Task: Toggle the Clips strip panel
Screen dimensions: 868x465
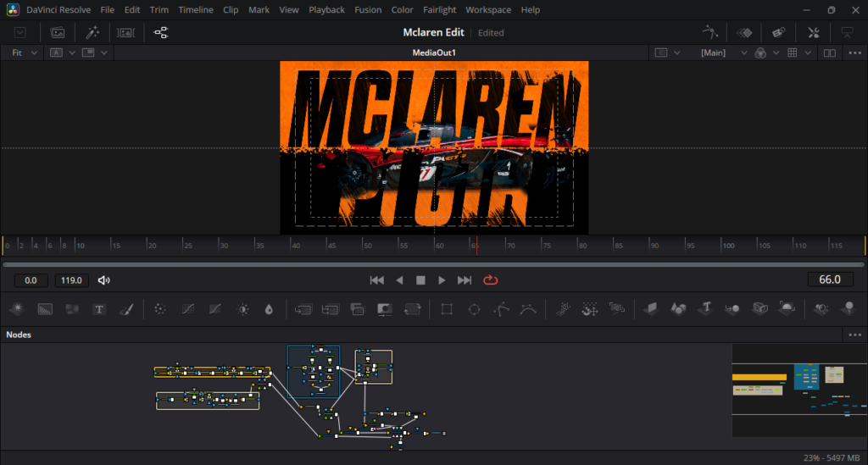Action: [126, 33]
